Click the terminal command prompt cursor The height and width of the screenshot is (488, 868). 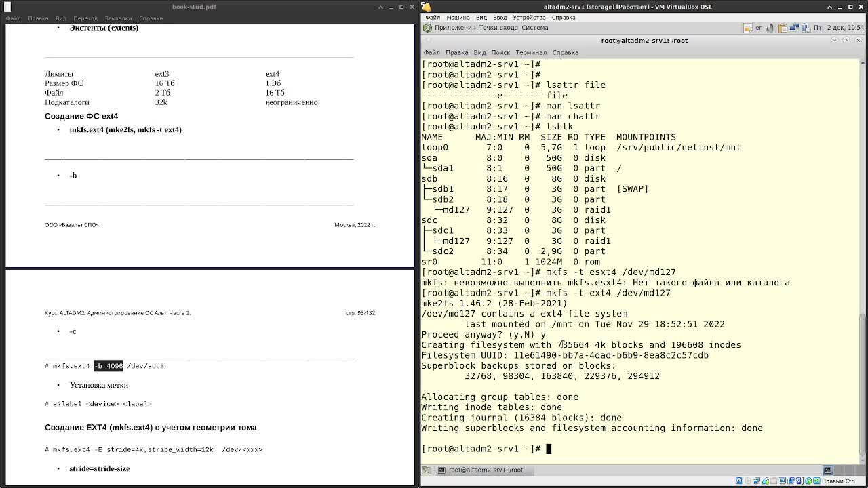point(549,449)
